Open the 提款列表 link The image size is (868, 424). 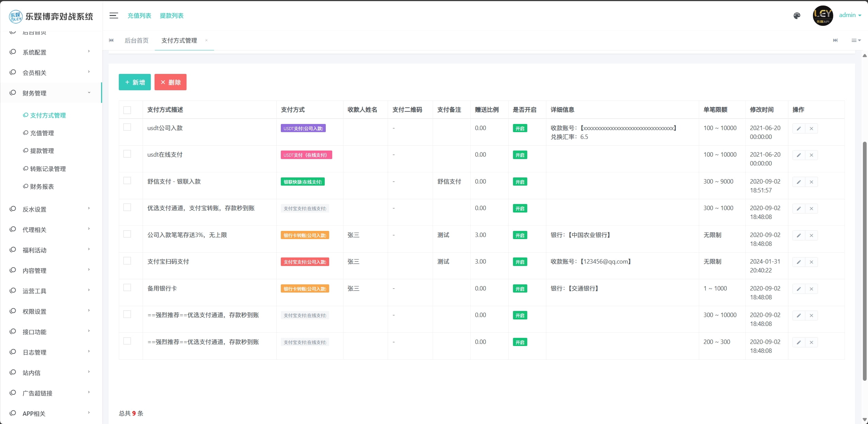(172, 16)
